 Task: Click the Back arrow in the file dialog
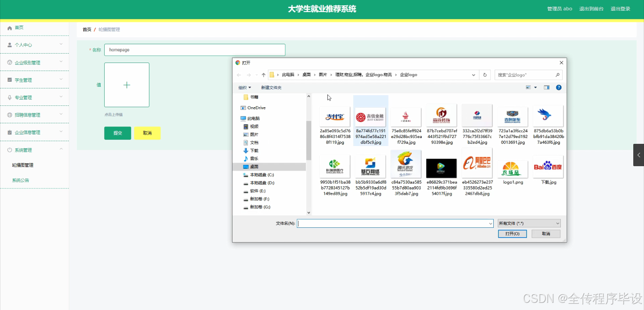239,75
